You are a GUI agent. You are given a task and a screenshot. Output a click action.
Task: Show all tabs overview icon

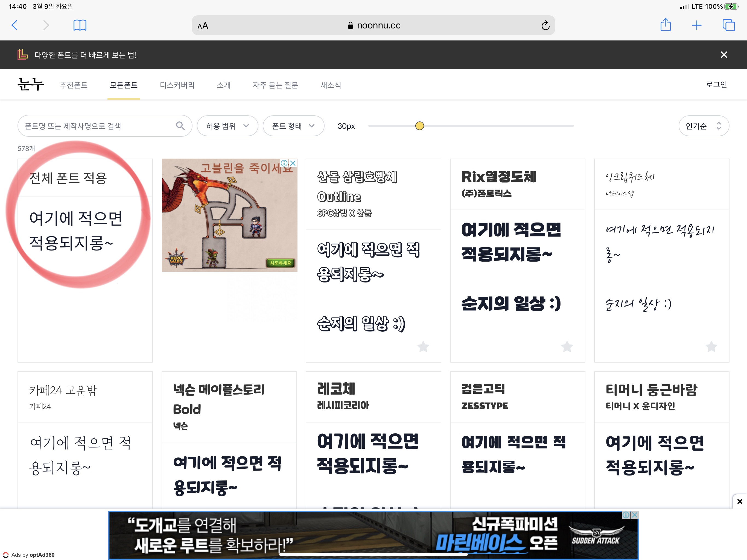[x=728, y=25]
